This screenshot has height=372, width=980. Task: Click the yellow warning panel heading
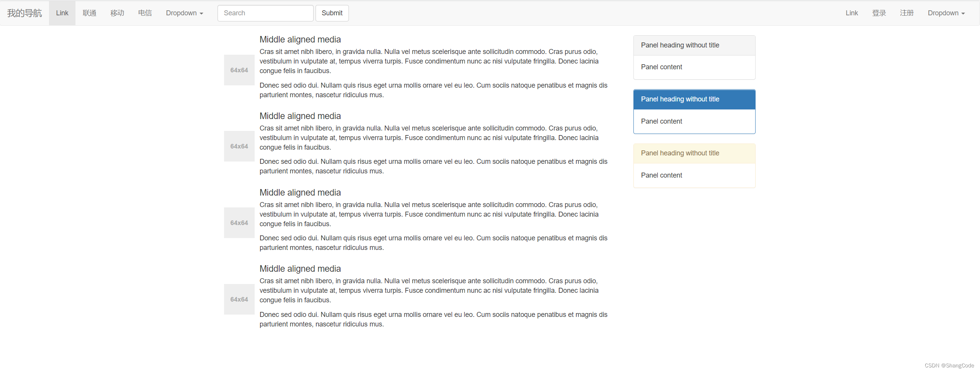[x=694, y=153]
